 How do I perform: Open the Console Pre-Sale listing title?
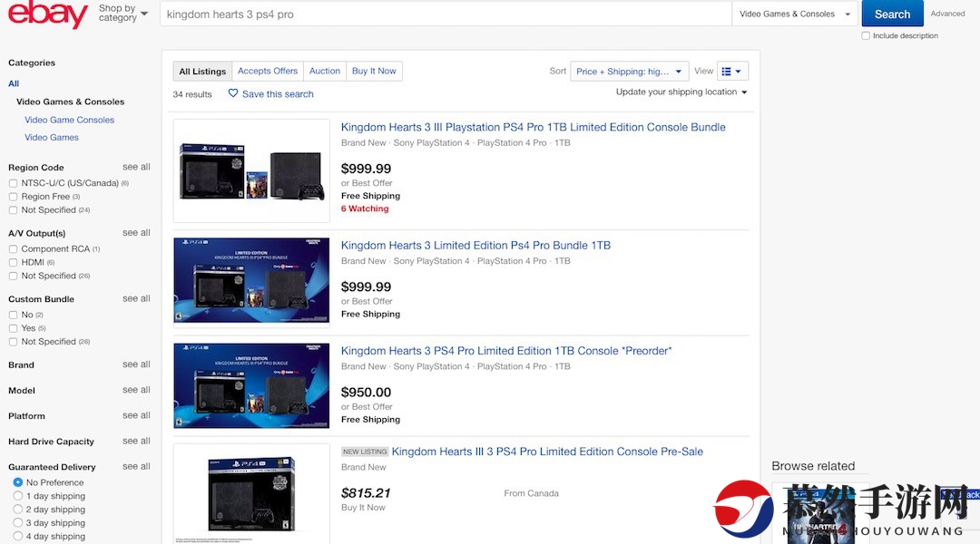coord(547,452)
